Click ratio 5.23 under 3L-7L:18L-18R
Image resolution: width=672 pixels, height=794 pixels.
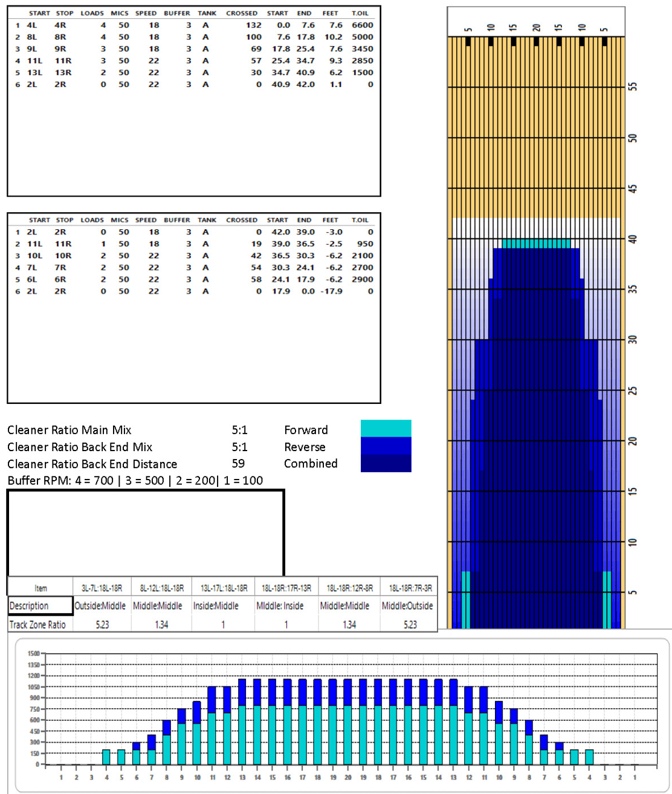click(102, 625)
